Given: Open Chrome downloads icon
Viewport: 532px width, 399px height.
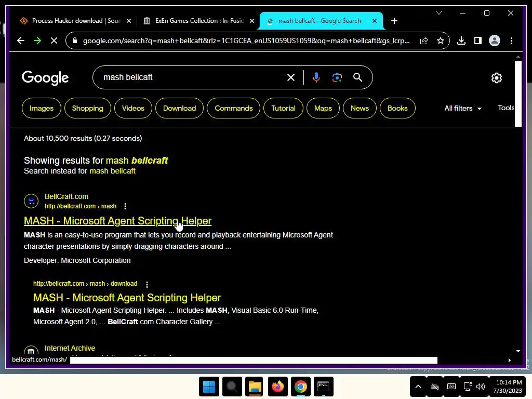Looking at the screenshot, I should tap(461, 41).
